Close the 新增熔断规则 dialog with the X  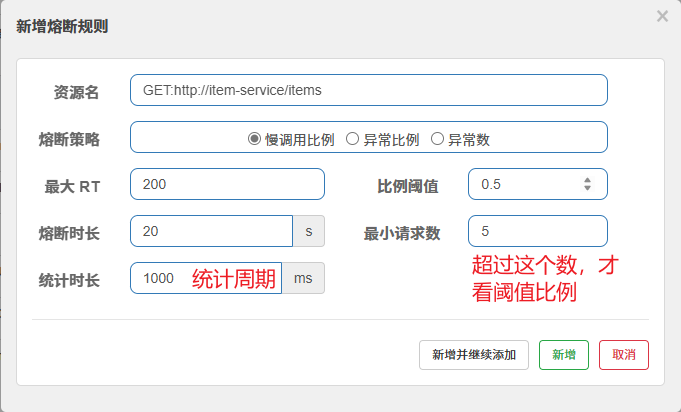click(662, 16)
